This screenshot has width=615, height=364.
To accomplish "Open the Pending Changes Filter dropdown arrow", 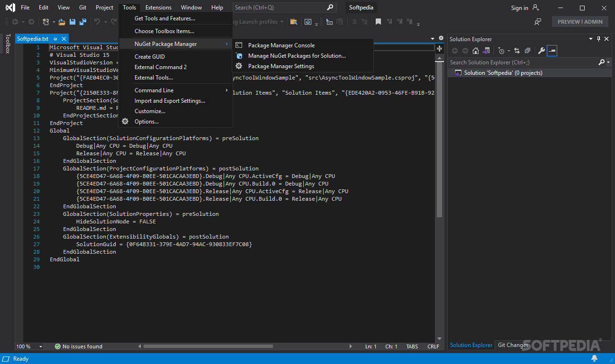I will pyautogui.click(x=508, y=51).
